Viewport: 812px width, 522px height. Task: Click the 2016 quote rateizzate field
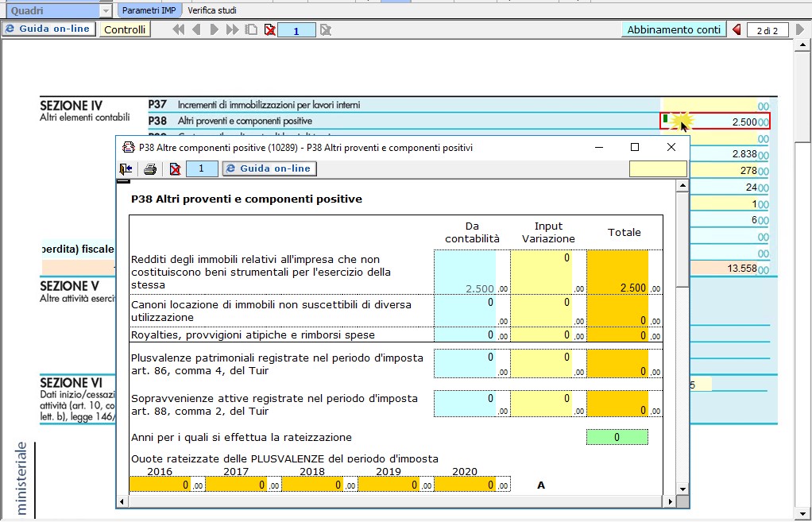(x=160, y=484)
